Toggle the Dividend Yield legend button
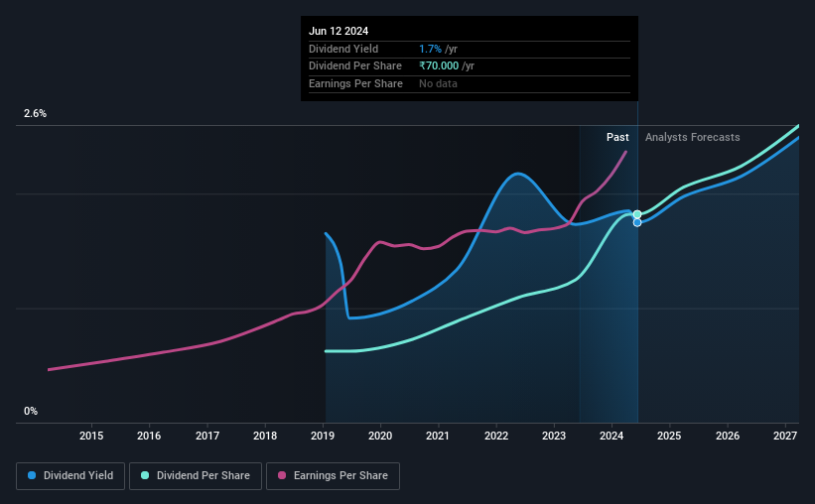Image resolution: width=815 pixels, height=504 pixels. tap(70, 476)
